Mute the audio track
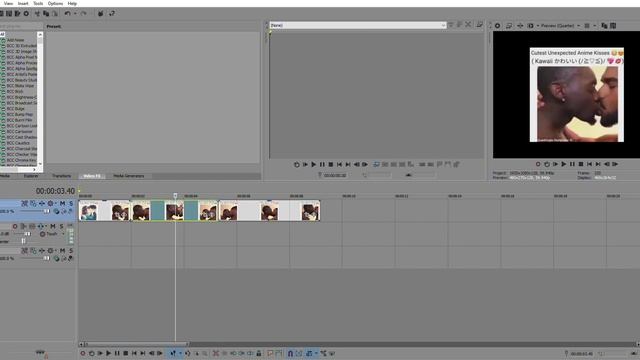Screen dimensions: 640x360 pos(53,226)
